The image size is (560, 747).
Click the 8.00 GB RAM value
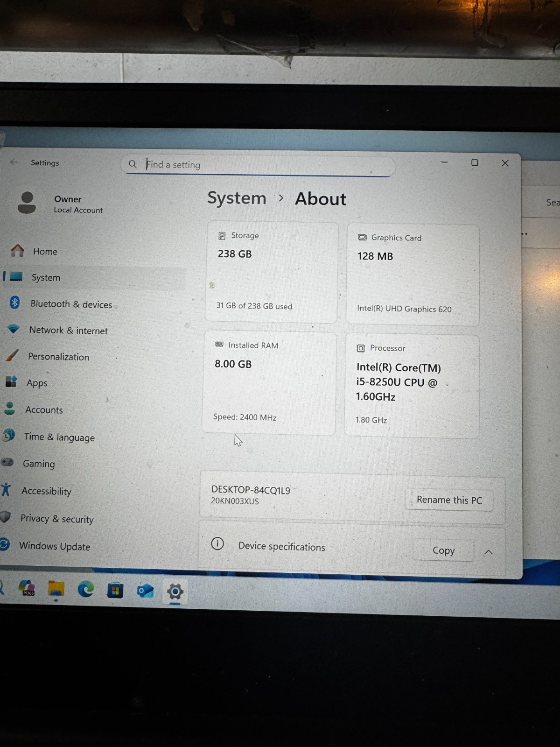pos(233,364)
